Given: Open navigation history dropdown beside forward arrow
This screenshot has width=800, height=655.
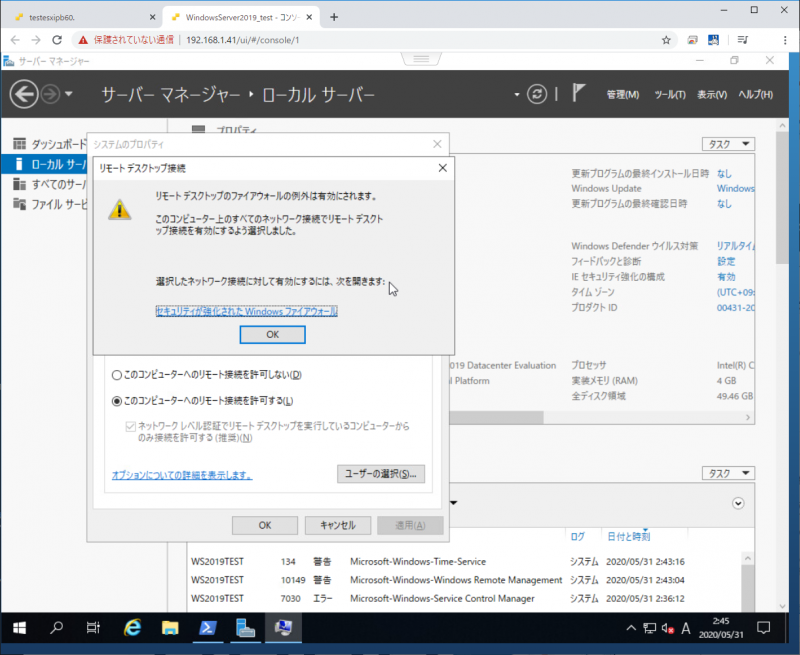Looking at the screenshot, I should (x=68, y=94).
